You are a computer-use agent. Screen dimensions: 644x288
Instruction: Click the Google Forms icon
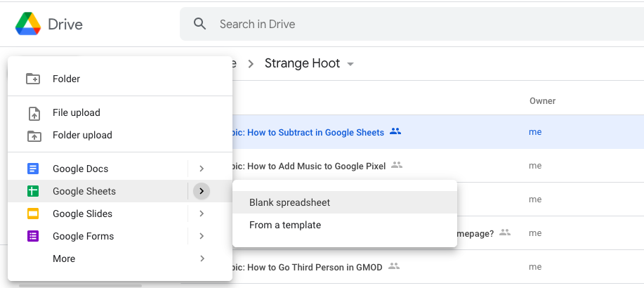tap(33, 236)
